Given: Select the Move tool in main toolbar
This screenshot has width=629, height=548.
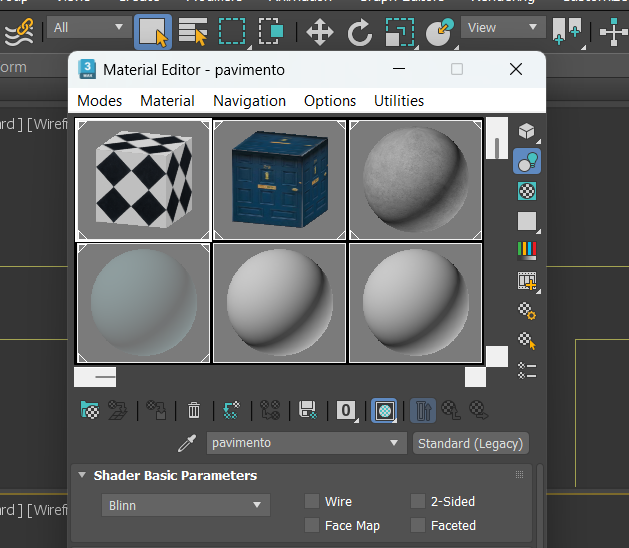Looking at the screenshot, I should (320, 32).
